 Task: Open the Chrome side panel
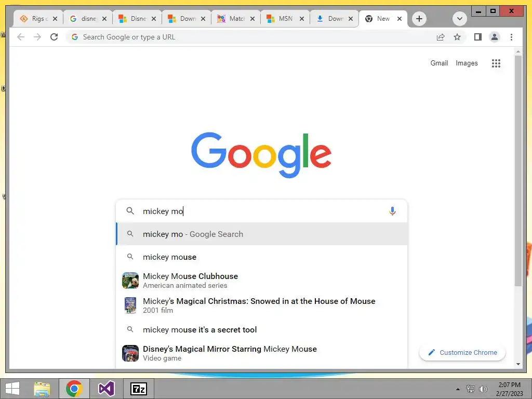coord(478,37)
